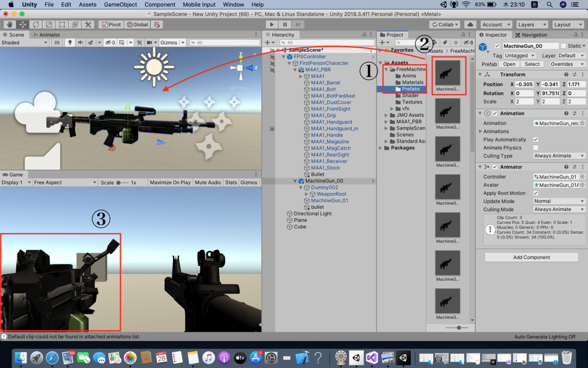Open the cloud services icon
Viewport: 588px width, 368px height.
(x=470, y=25)
